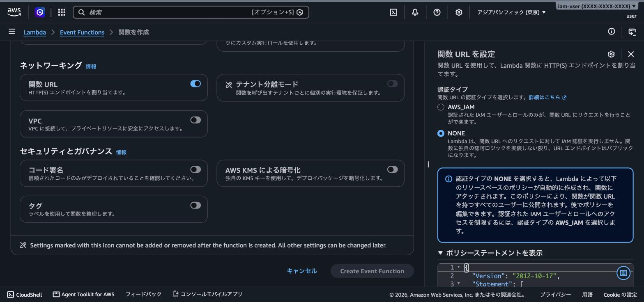644x302 pixels.
Task: Click the キャンセル button
Action: click(302, 271)
